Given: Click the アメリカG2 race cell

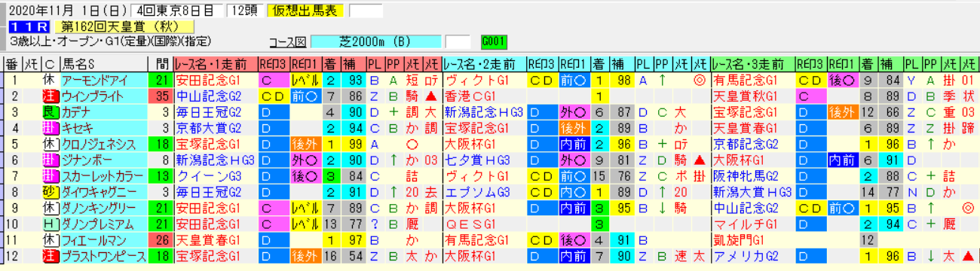Looking at the screenshot, I should pos(752,255).
